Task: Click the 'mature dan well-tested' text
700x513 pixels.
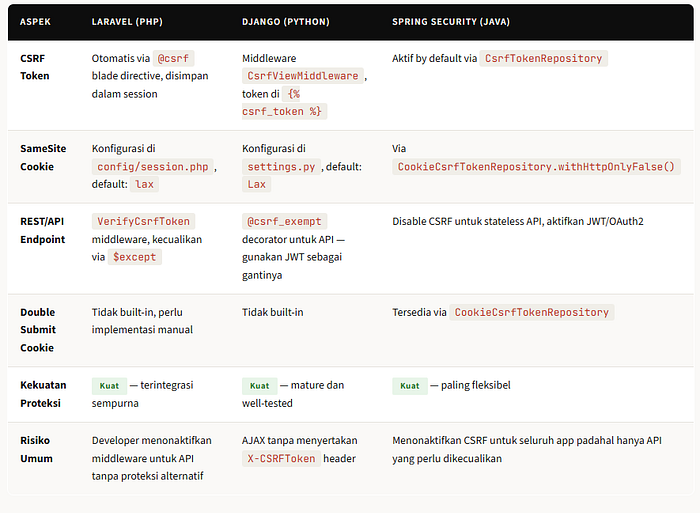Action: (x=293, y=394)
